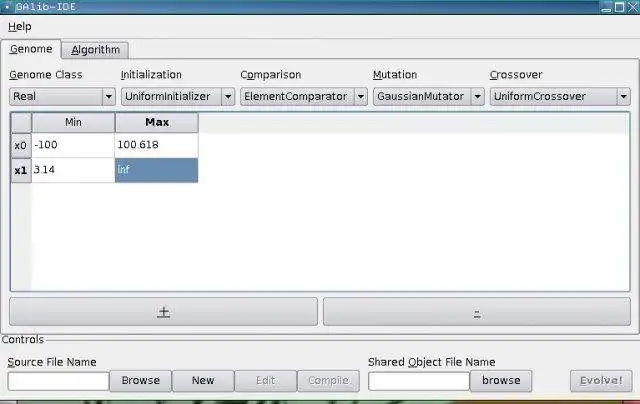The image size is (640, 404).
Task: Select the 100.618 cell
Action: tap(157, 145)
